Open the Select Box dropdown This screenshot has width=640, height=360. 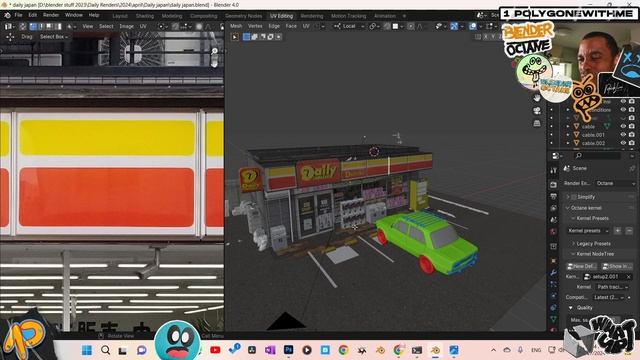(x=54, y=37)
